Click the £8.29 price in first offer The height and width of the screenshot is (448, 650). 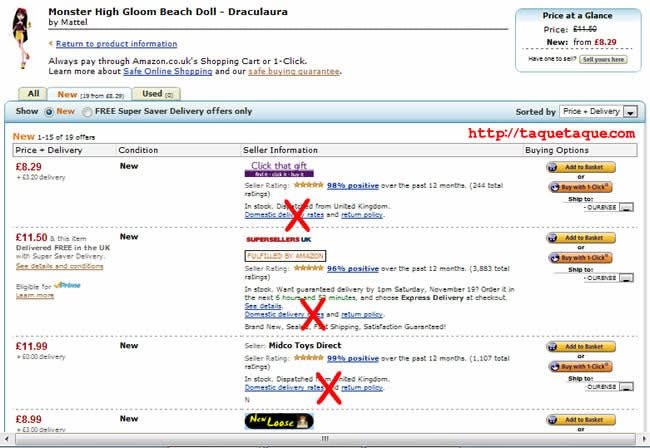pyautogui.click(x=29, y=167)
